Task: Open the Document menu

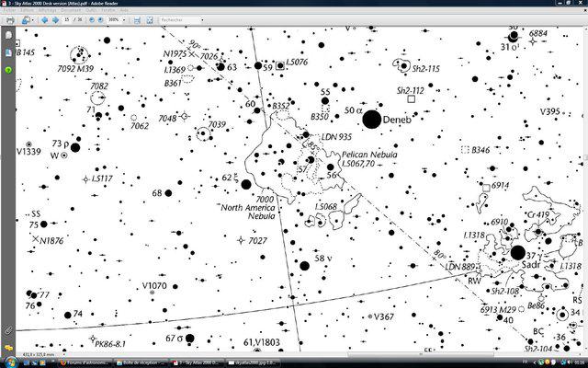Action: pyautogui.click(x=70, y=10)
